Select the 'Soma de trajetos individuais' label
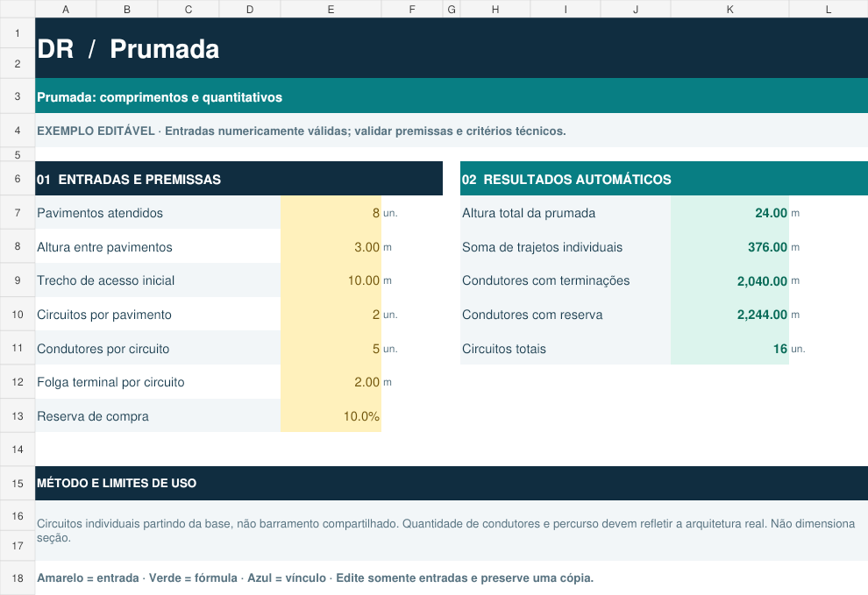The image size is (868, 595). [x=566, y=247]
